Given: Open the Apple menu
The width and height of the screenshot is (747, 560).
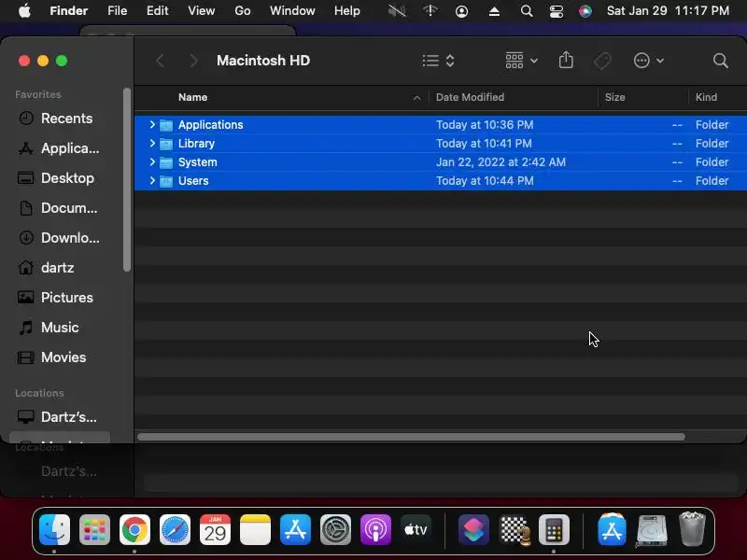Looking at the screenshot, I should click(x=24, y=10).
